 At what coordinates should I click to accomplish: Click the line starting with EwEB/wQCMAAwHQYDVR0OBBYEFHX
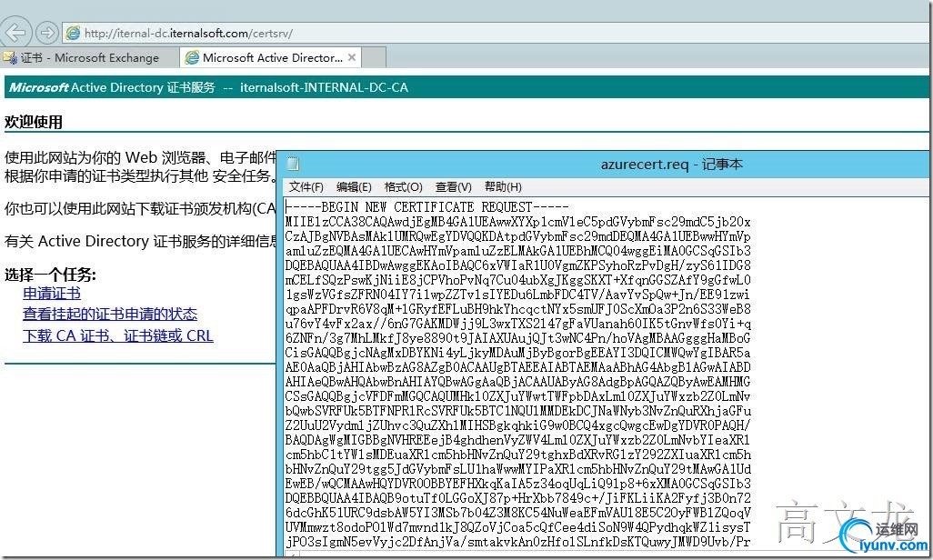pyautogui.click(x=517, y=484)
